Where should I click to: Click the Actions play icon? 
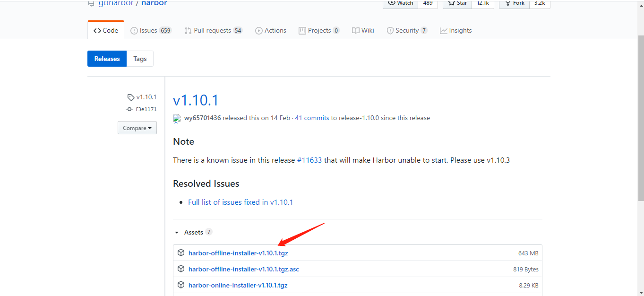tap(259, 31)
